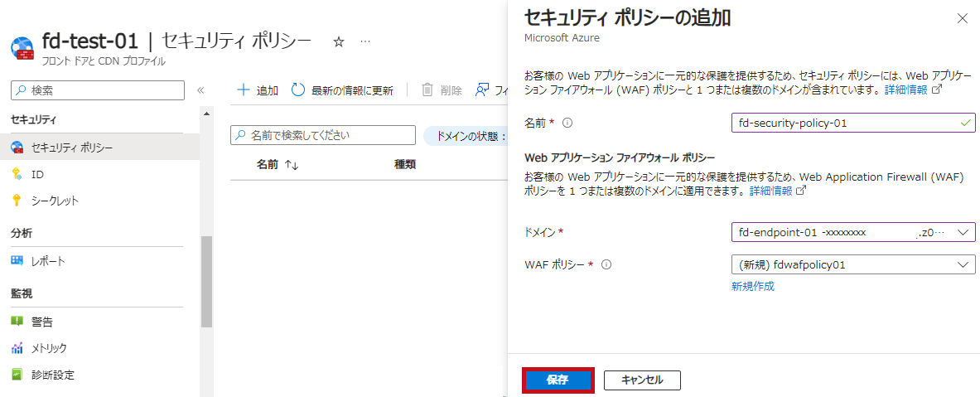Viewport: 980px width, 397px height.
Task: Click the trash 削除 icon
Action: click(427, 90)
